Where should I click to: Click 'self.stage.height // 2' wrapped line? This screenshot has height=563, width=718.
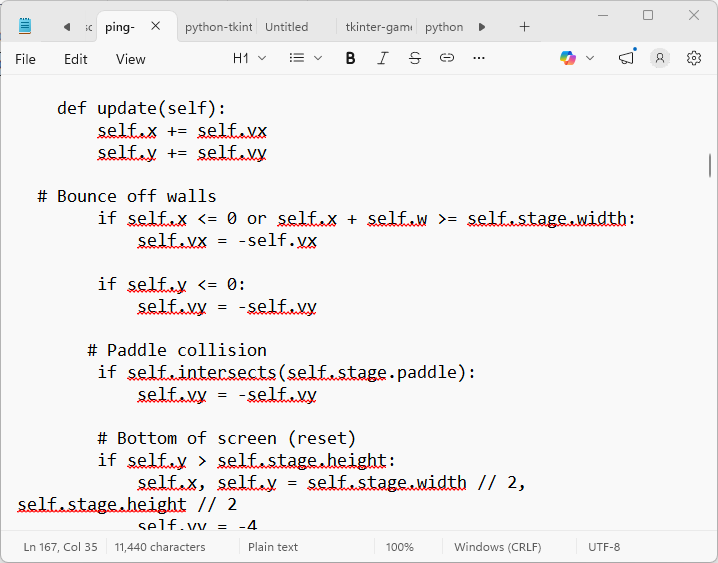click(x=127, y=504)
